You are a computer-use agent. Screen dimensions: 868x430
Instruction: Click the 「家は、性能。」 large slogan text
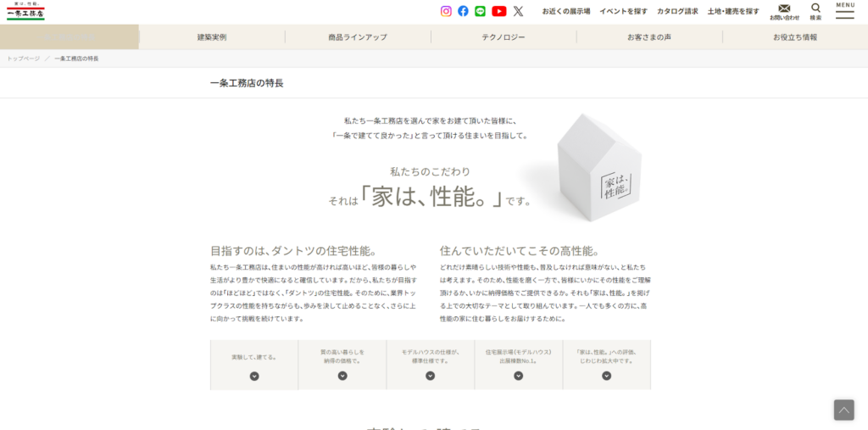(431, 198)
